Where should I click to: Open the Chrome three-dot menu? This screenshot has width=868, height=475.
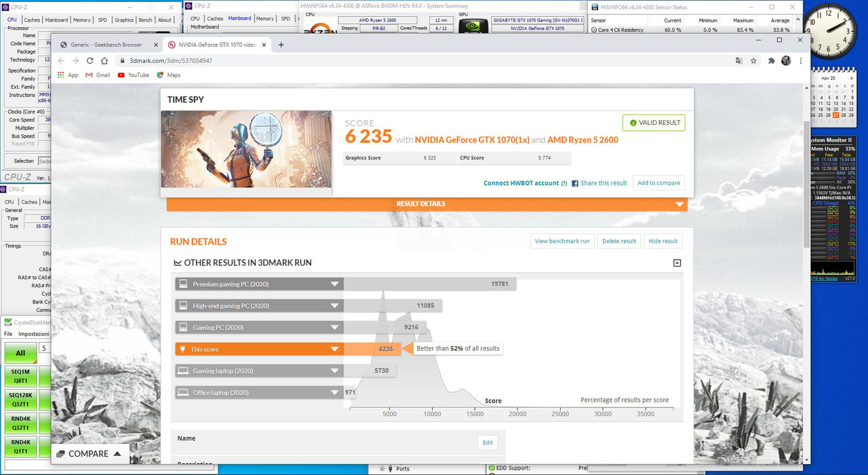tap(800, 60)
